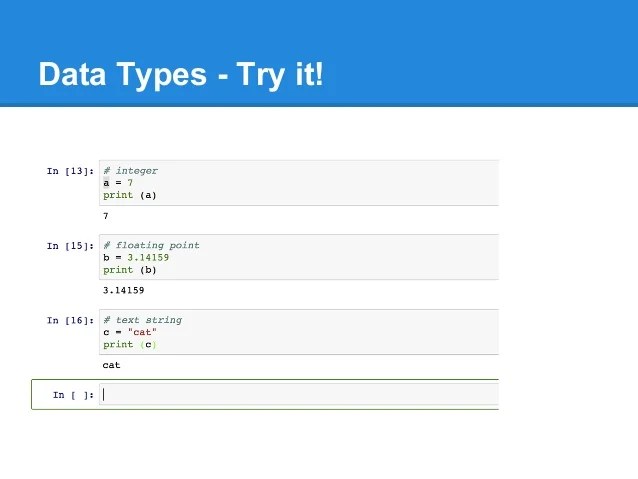Click the "cat" output text
Viewport: 638px width, 479px height.
point(111,365)
